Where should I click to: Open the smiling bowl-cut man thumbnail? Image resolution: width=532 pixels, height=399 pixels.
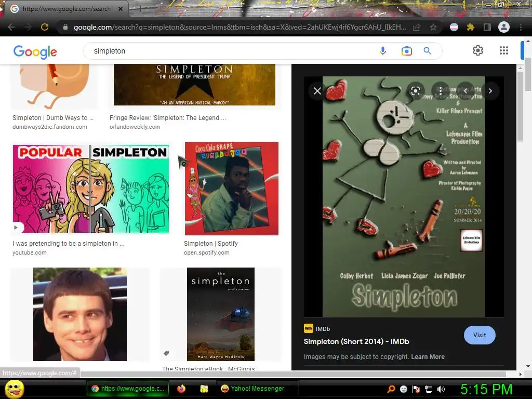(79, 314)
